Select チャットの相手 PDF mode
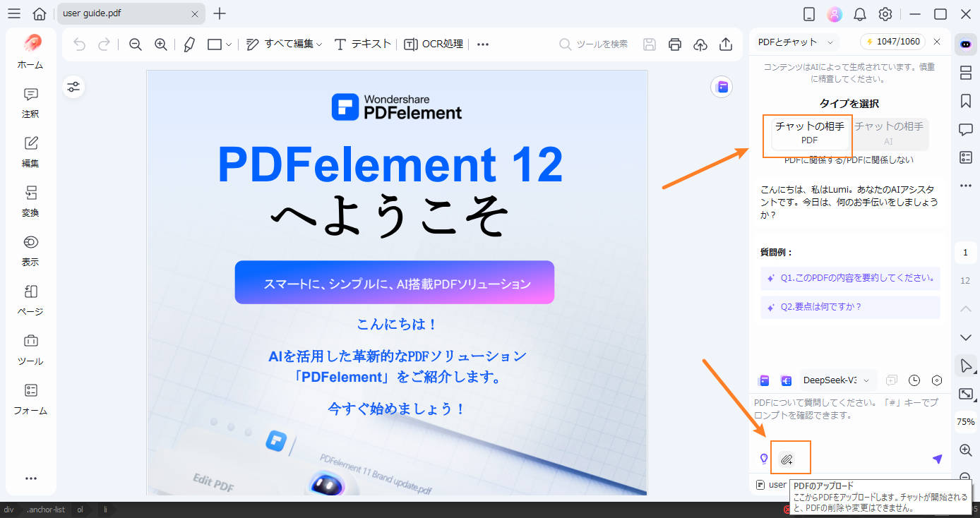This screenshot has height=518, width=980. coord(808,133)
